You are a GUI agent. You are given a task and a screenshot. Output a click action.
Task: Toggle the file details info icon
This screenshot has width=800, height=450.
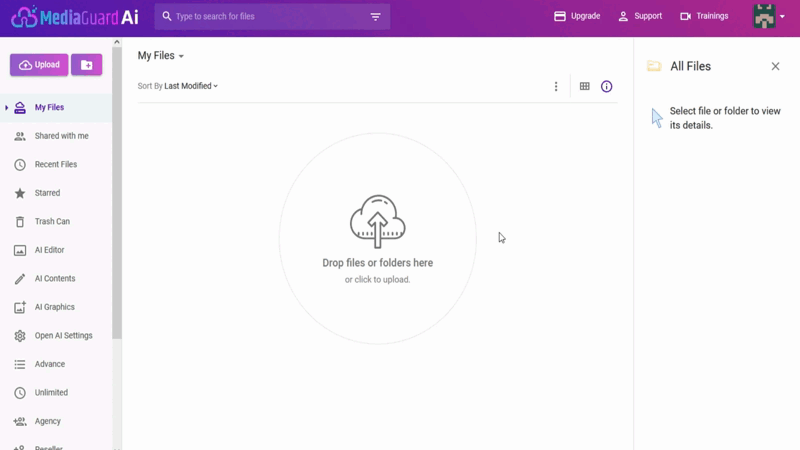pyautogui.click(x=606, y=87)
